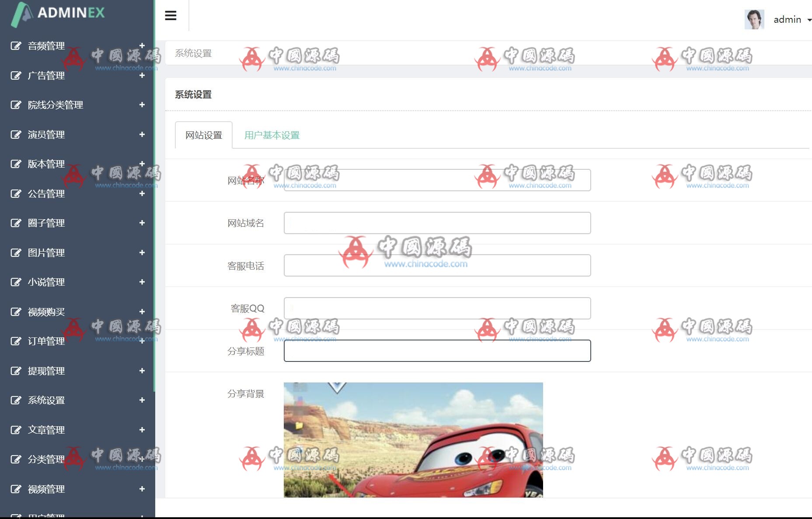The height and width of the screenshot is (519, 812).
Task: Click edit icon beside 小说管理
Action: pyautogui.click(x=16, y=282)
